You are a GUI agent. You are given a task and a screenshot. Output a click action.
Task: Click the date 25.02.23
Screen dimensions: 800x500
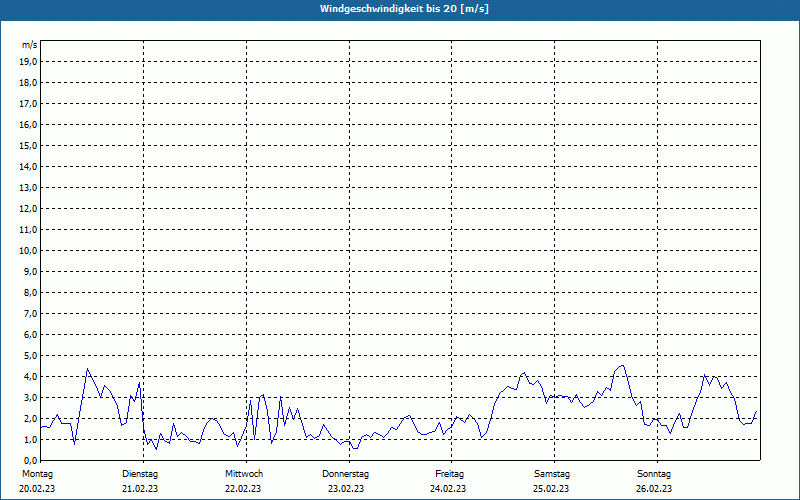coord(551,489)
